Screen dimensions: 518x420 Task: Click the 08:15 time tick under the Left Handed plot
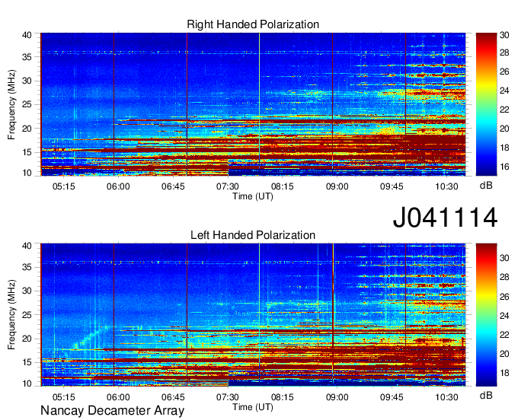[282, 397]
